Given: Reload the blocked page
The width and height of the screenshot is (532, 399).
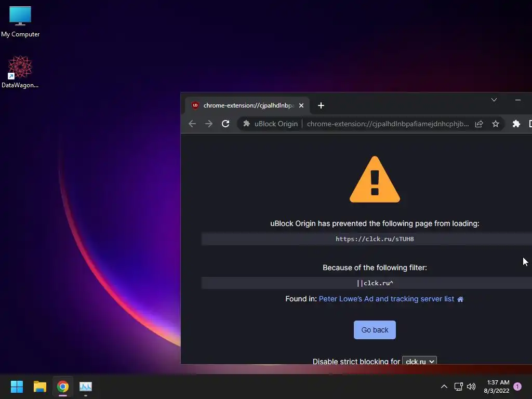Looking at the screenshot, I should tap(225, 124).
